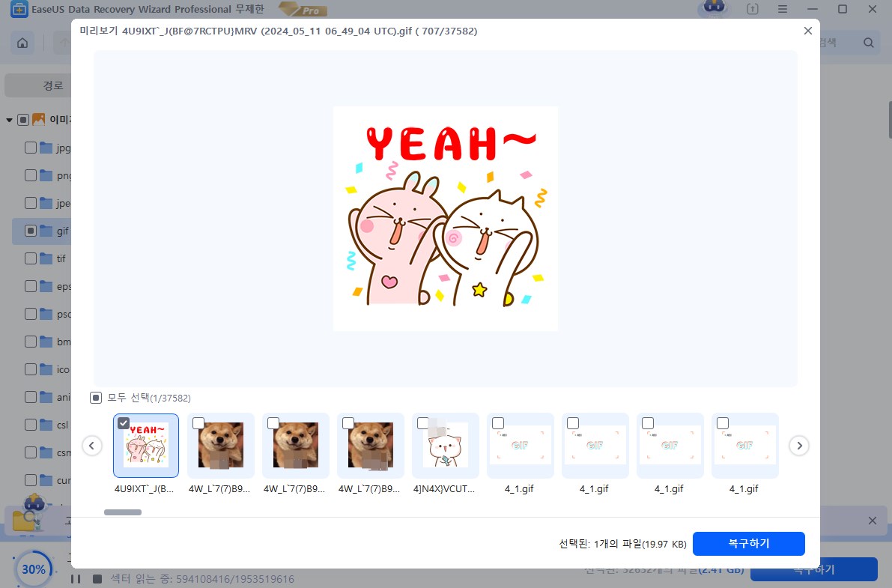Open the ico folder icon
Image resolution: width=892 pixels, height=588 pixels.
pos(46,369)
